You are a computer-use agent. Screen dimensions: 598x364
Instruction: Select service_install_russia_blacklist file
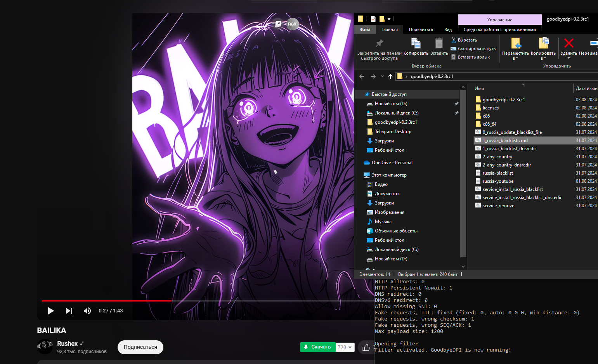click(512, 189)
